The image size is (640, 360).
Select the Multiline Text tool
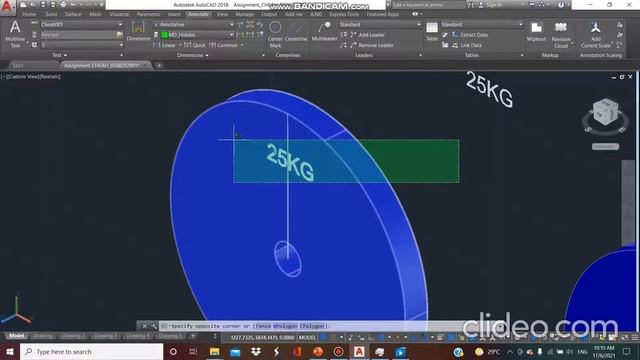(x=15, y=34)
